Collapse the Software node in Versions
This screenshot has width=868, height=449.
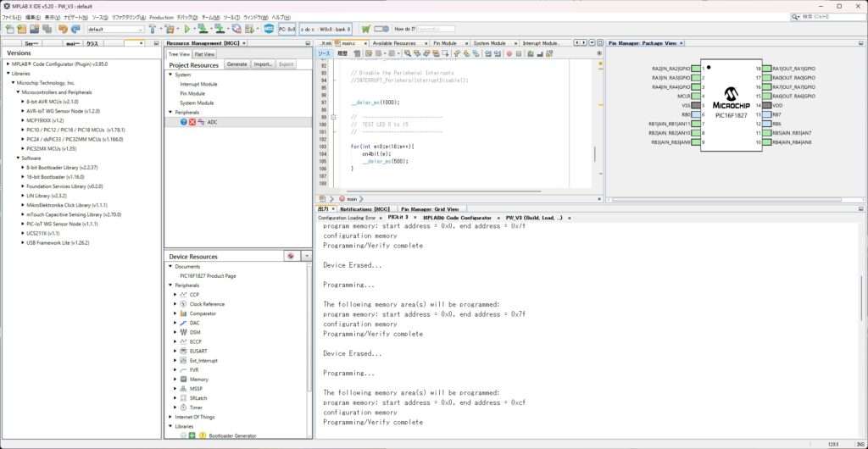[17, 158]
